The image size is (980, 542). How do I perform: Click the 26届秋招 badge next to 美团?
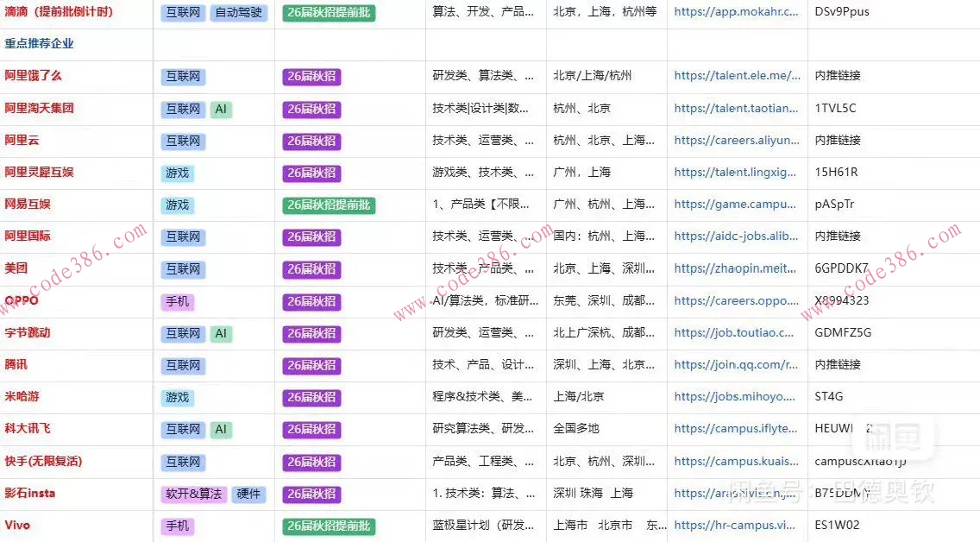click(x=311, y=269)
